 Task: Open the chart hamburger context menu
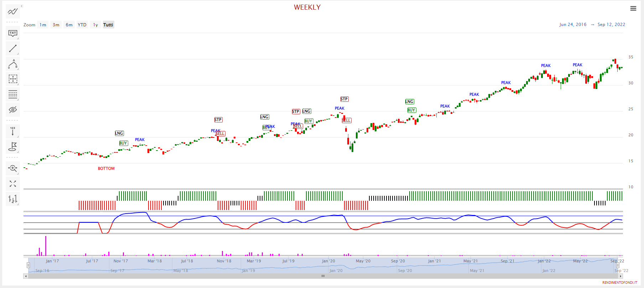point(633,9)
